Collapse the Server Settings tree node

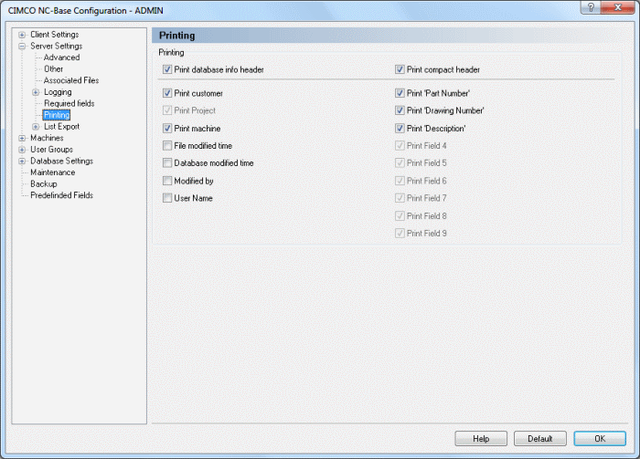point(22,46)
